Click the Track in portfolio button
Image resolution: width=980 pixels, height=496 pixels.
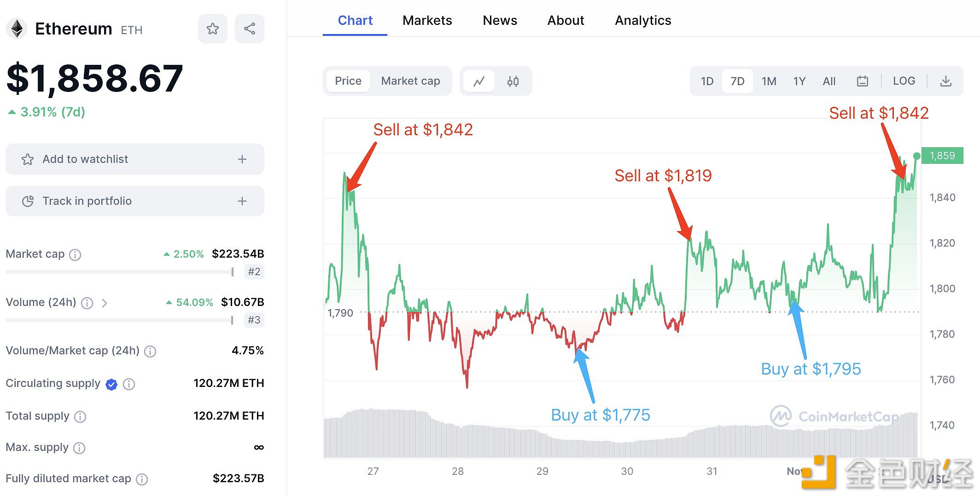(135, 201)
